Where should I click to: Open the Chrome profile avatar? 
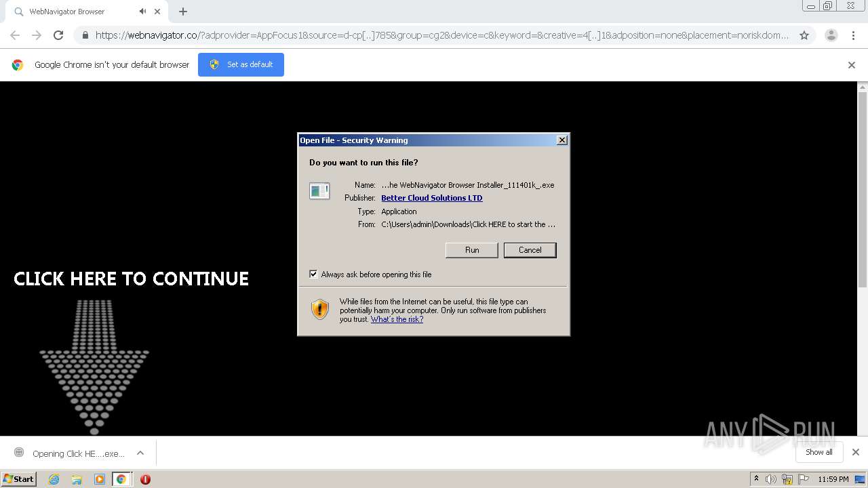(x=831, y=35)
